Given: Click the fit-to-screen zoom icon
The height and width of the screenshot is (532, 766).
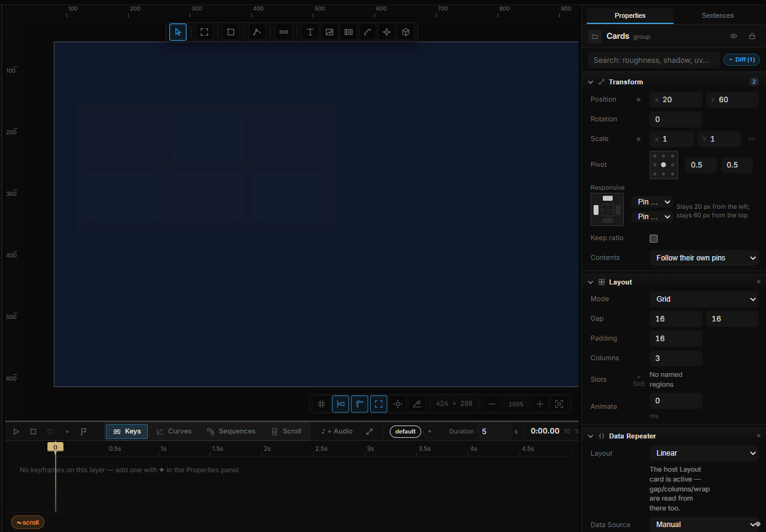Looking at the screenshot, I should click(x=559, y=404).
